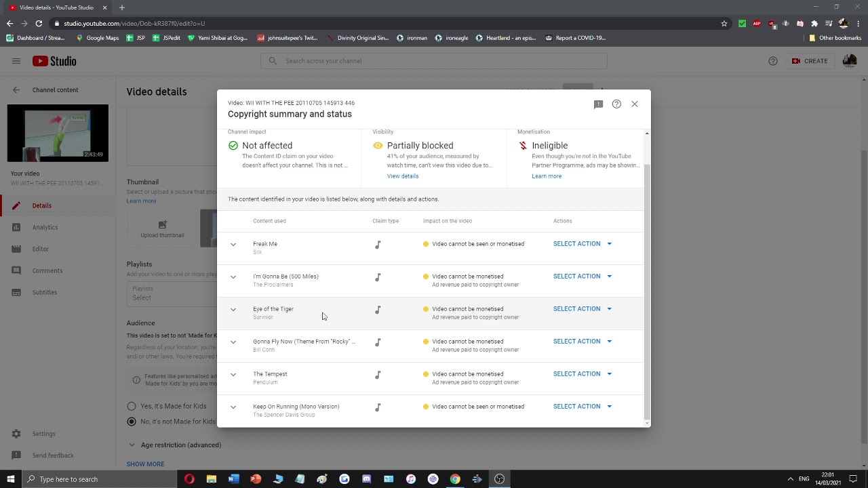The width and height of the screenshot is (868, 488).
Task: Expand the Keep On Running claim row
Action: click(233, 407)
